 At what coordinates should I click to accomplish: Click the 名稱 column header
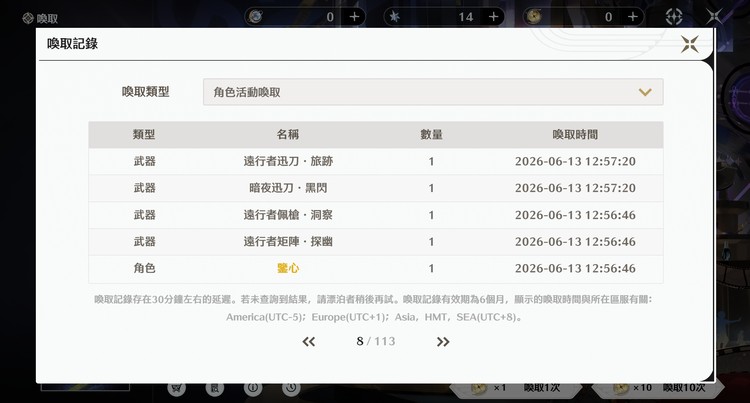click(288, 134)
